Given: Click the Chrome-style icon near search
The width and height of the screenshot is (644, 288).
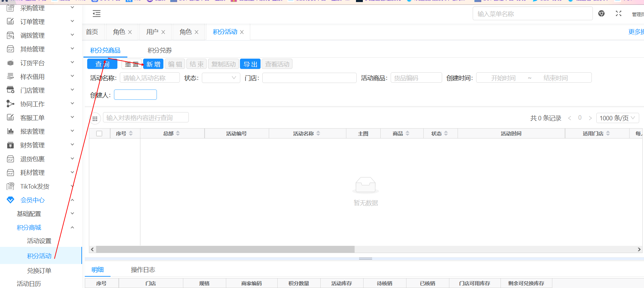Looking at the screenshot, I should pos(601,14).
